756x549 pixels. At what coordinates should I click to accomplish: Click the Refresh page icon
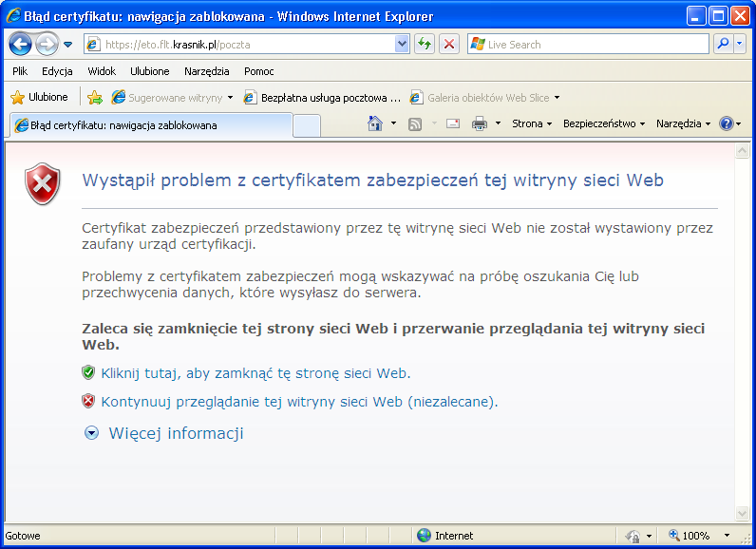coord(425,44)
